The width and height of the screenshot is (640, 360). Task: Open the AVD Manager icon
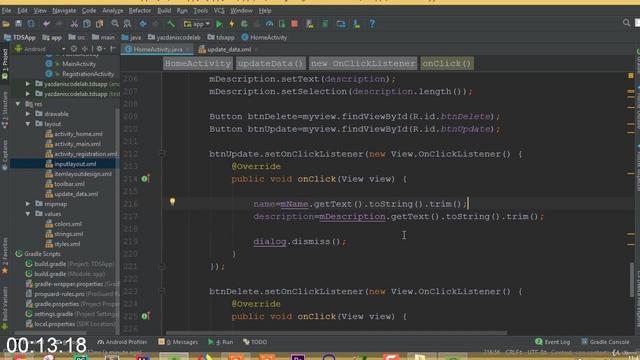tap(310, 24)
